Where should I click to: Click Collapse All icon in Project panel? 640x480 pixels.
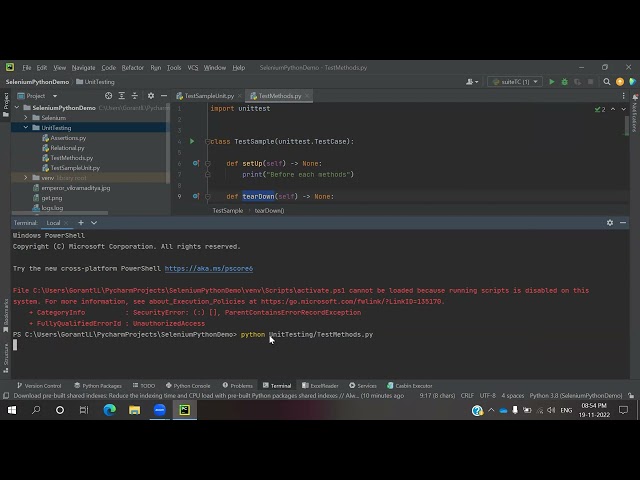[135, 96]
